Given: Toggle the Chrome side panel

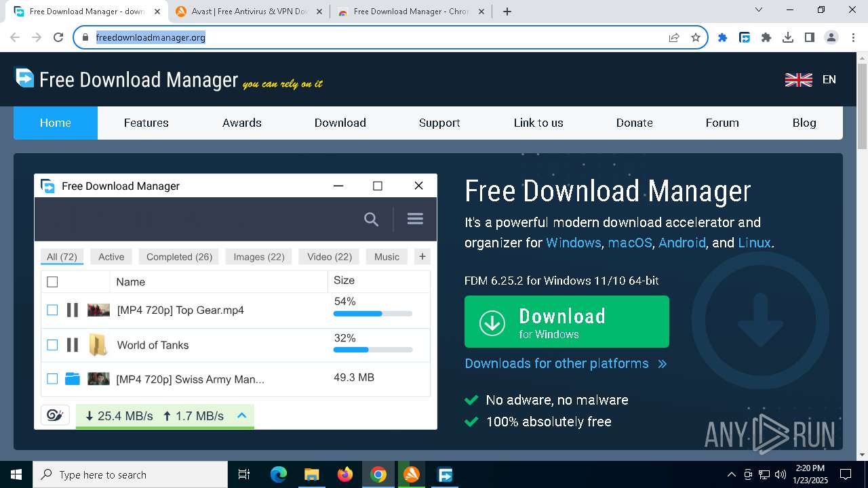Looking at the screenshot, I should pos(810,38).
